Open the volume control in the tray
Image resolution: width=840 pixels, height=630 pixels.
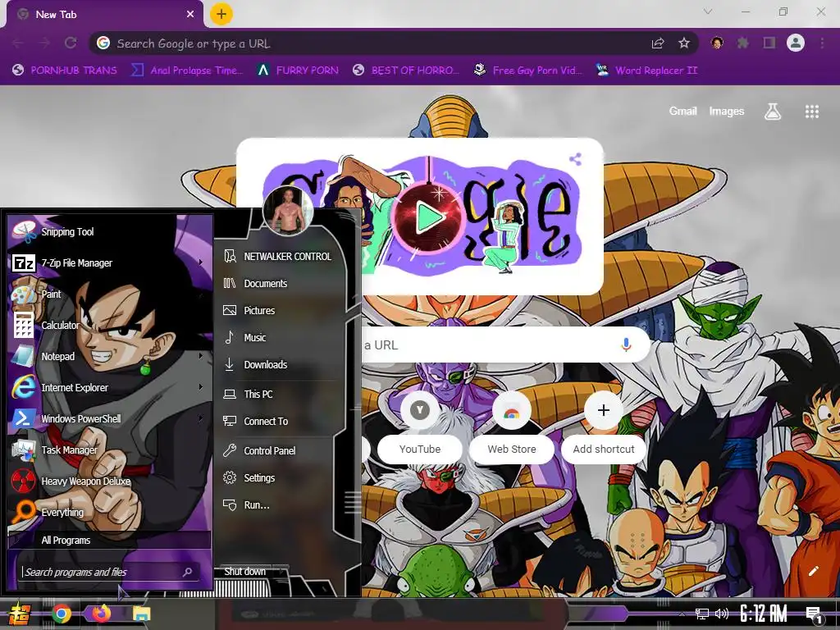(x=722, y=614)
